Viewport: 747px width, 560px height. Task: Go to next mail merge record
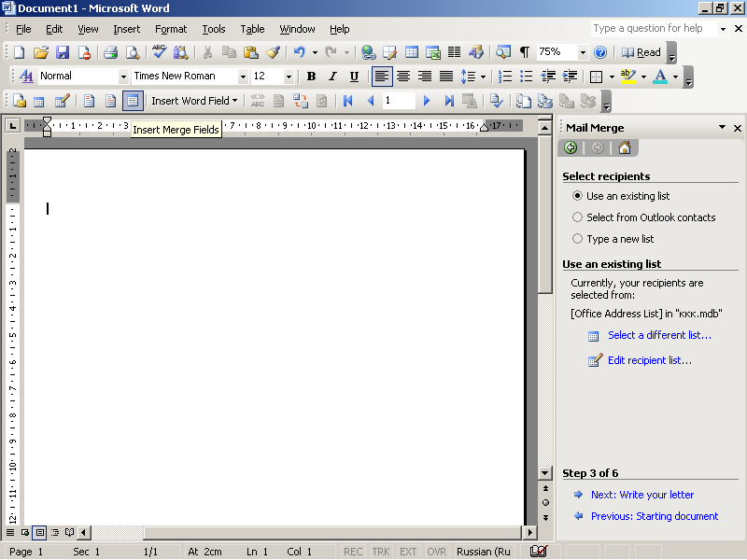point(427,101)
